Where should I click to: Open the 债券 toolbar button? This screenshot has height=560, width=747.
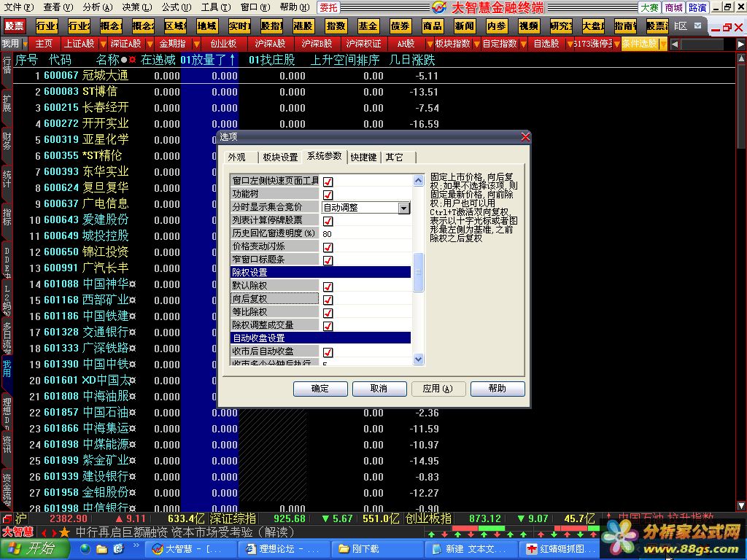coord(400,26)
